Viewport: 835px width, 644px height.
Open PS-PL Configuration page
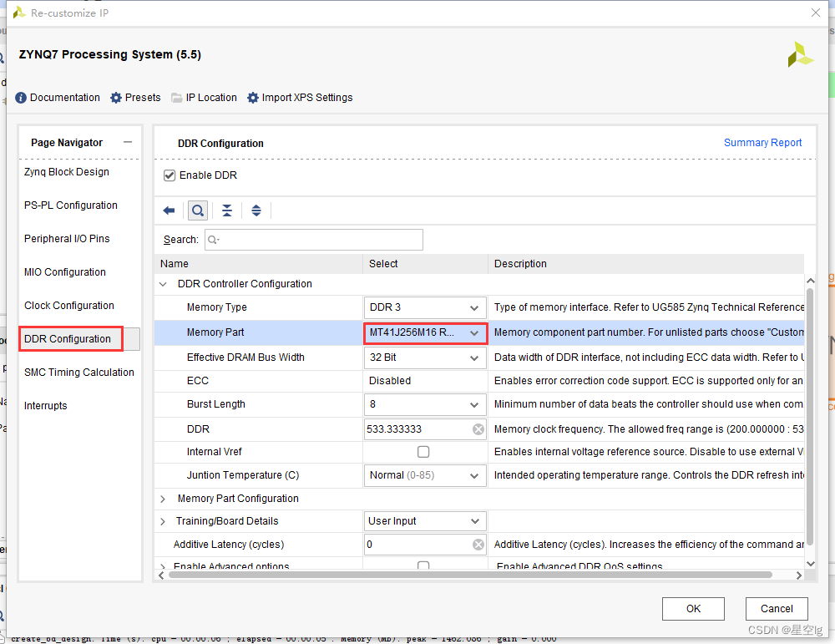pos(71,205)
